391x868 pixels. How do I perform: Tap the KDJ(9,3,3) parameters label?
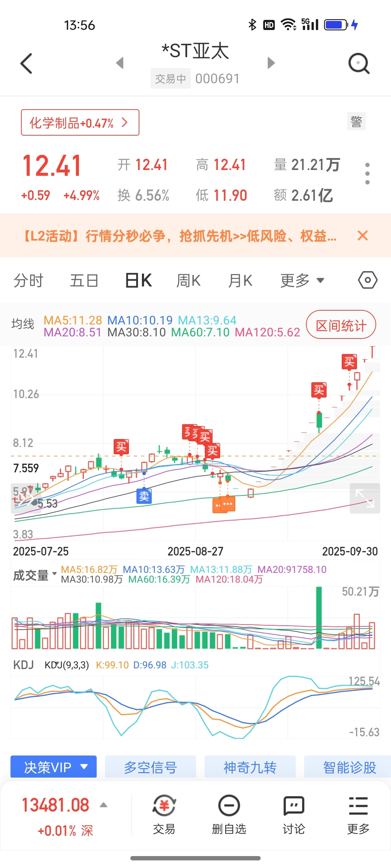67,665
